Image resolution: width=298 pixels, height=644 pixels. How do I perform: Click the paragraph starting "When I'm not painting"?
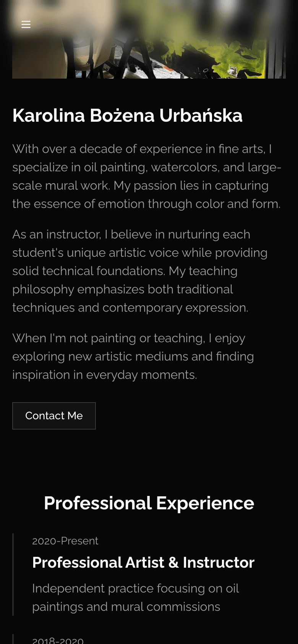[x=133, y=356]
